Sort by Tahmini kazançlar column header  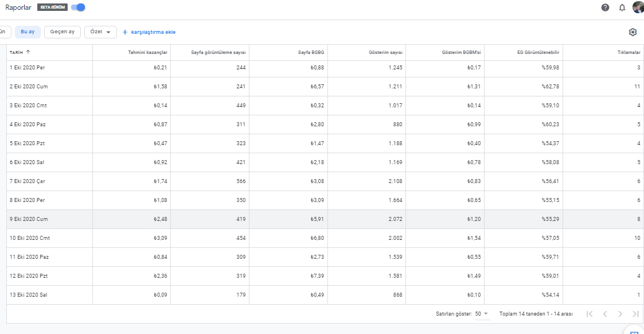click(147, 53)
